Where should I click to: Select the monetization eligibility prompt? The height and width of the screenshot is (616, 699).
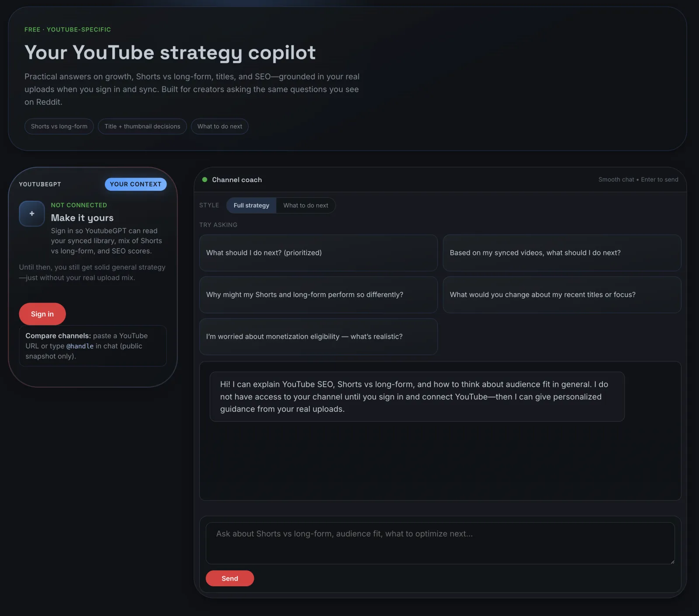point(318,337)
